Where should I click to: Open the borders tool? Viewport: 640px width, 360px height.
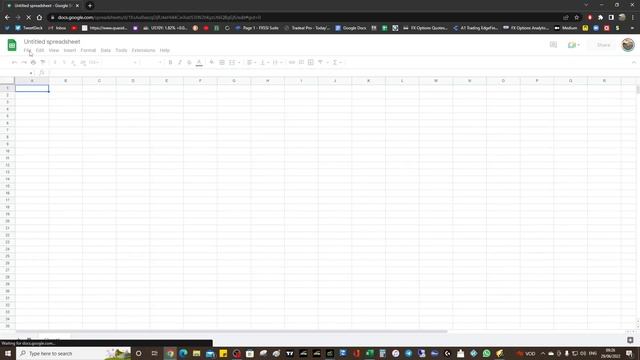(222, 62)
